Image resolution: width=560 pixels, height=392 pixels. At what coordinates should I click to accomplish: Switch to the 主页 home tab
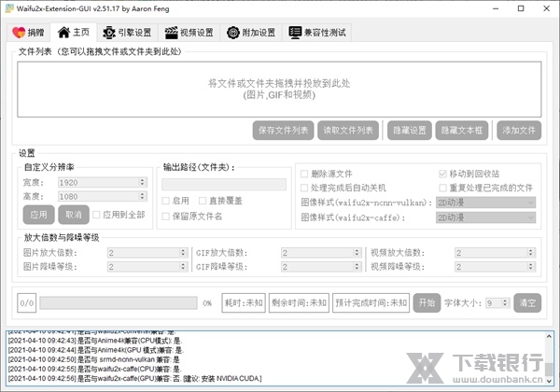point(74,33)
